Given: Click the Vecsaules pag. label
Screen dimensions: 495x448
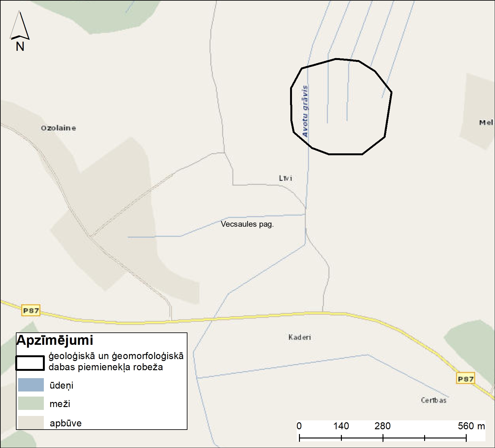Looking at the screenshot, I should [x=247, y=224].
